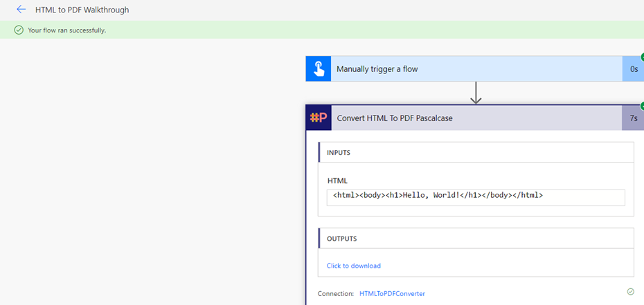
Task: Click the green success checkmark in banner
Action: (x=19, y=30)
